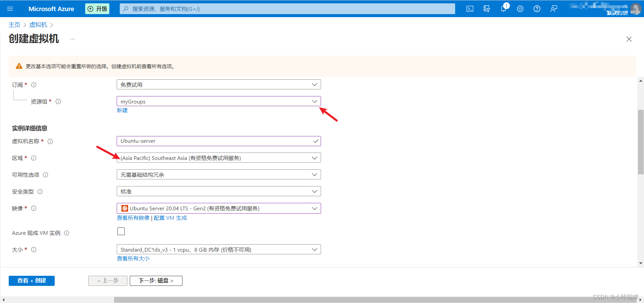The width and height of the screenshot is (644, 303).
Task: Open the directories and subscriptions filter icon
Action: (x=487, y=9)
